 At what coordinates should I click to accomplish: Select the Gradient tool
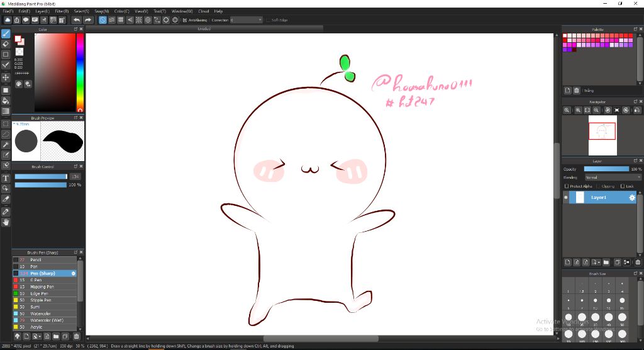click(6, 111)
